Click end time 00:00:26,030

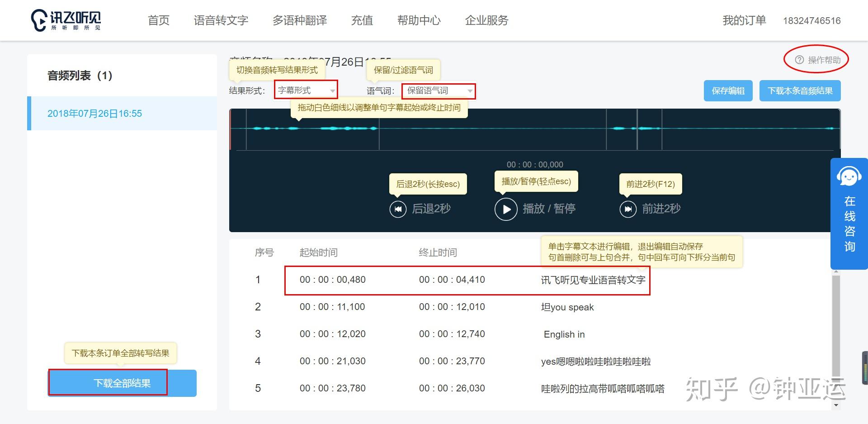click(x=452, y=388)
